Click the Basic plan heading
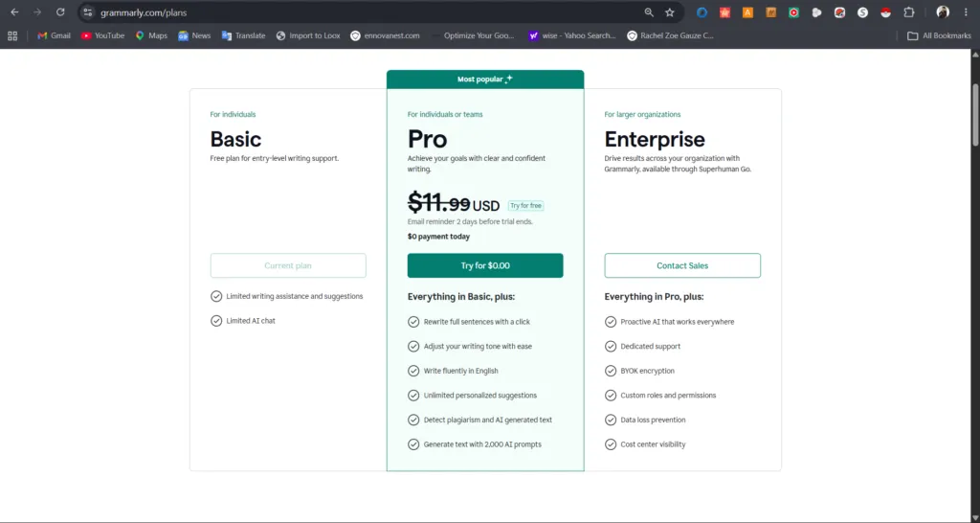 pos(235,139)
